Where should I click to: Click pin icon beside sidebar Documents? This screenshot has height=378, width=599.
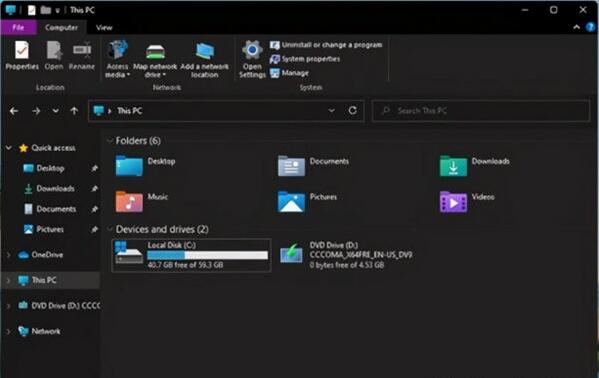94,209
